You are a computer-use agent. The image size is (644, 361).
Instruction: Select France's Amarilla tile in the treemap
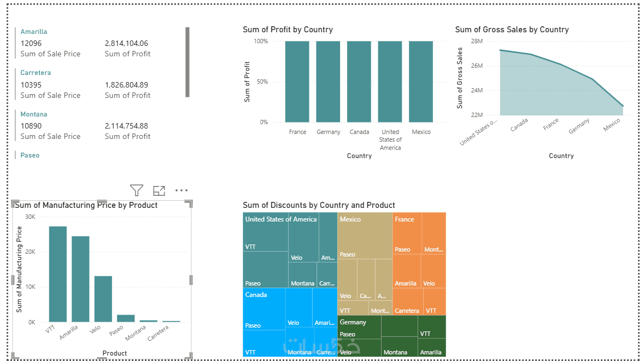407,271
